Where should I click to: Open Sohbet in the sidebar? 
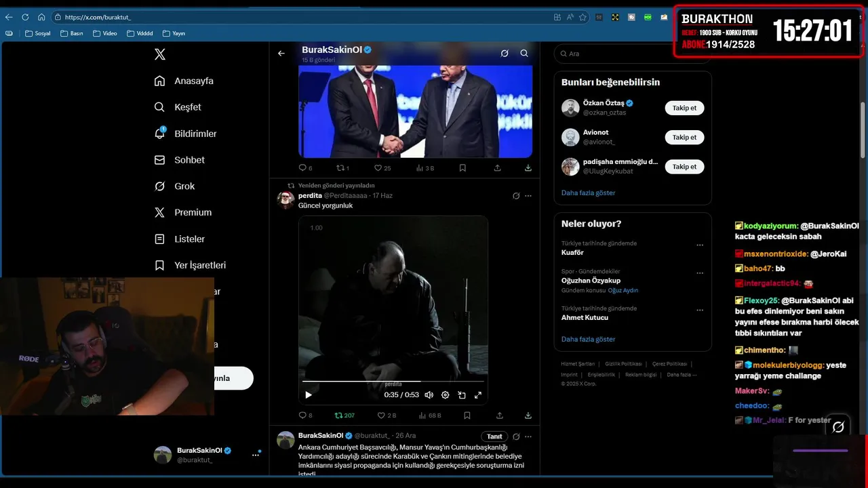click(180, 160)
